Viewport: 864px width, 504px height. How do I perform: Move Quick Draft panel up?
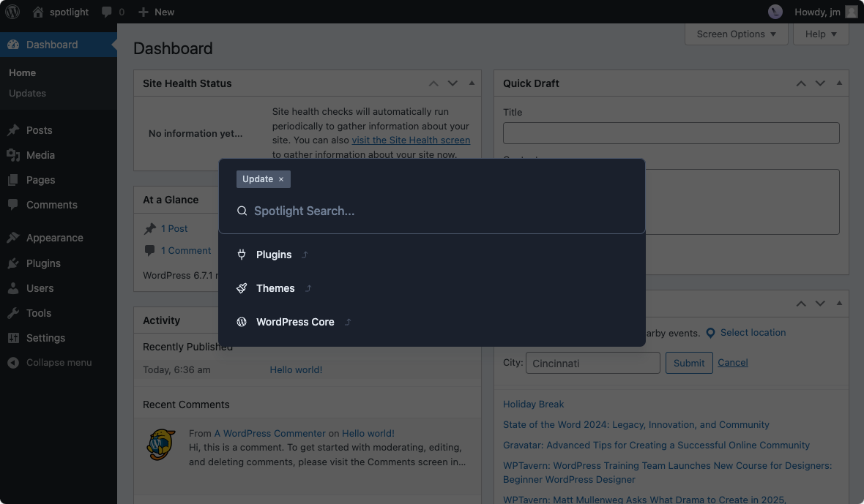[801, 83]
